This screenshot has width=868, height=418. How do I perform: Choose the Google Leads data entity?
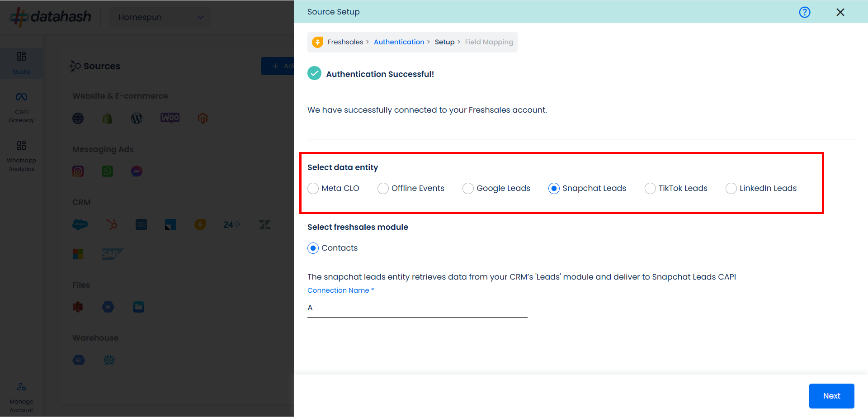click(x=468, y=189)
